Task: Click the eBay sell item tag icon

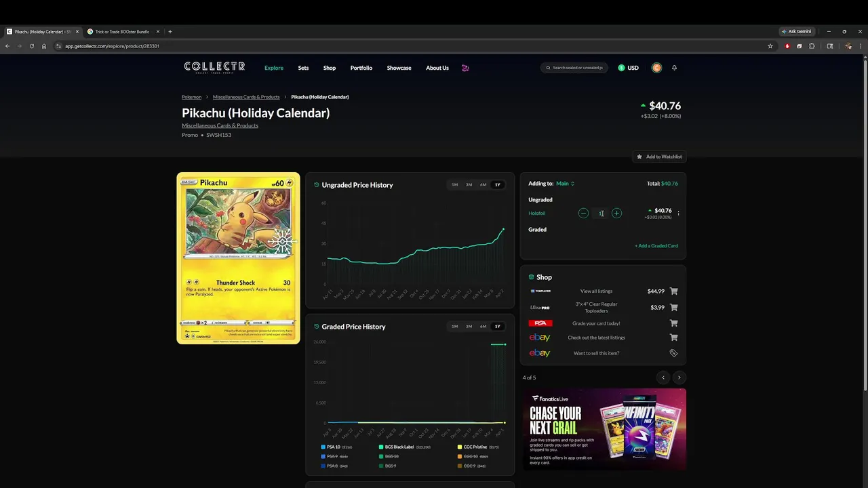Action: point(673,353)
